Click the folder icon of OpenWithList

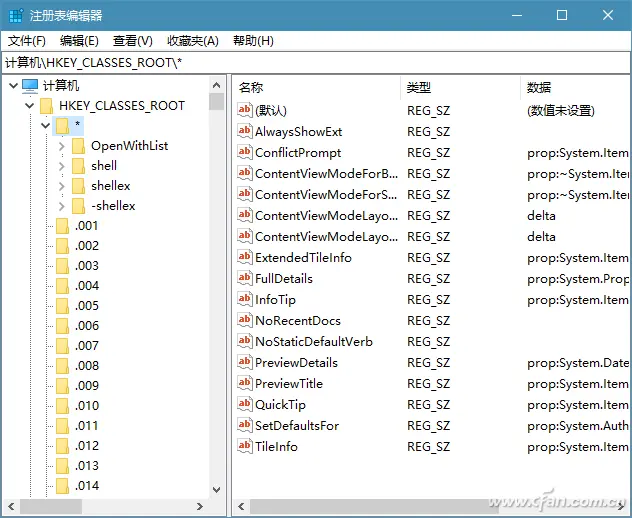(78, 146)
